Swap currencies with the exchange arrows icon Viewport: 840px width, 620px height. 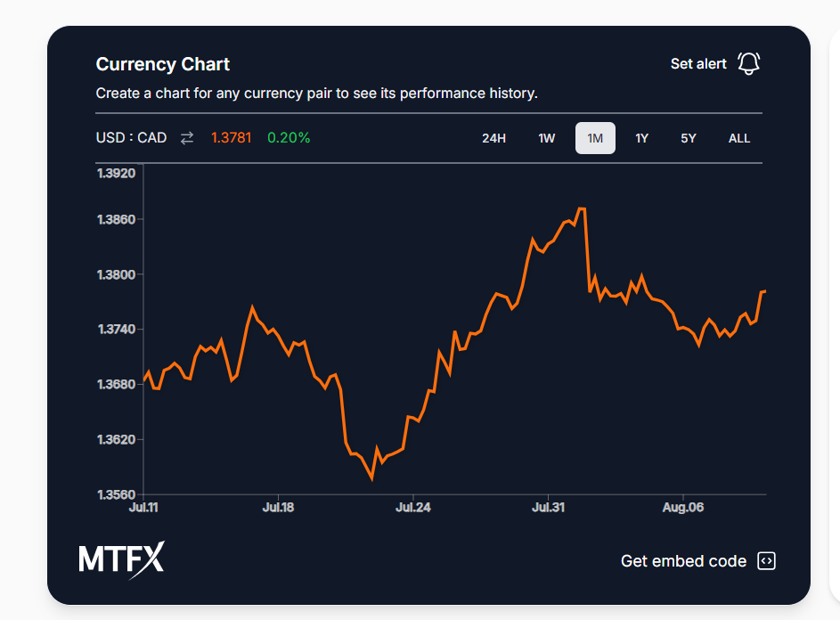click(x=187, y=138)
